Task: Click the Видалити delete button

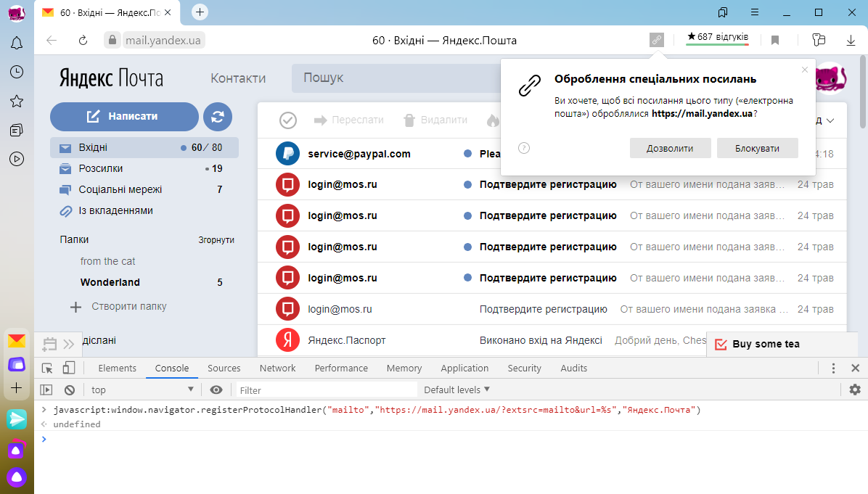Action: (x=435, y=120)
